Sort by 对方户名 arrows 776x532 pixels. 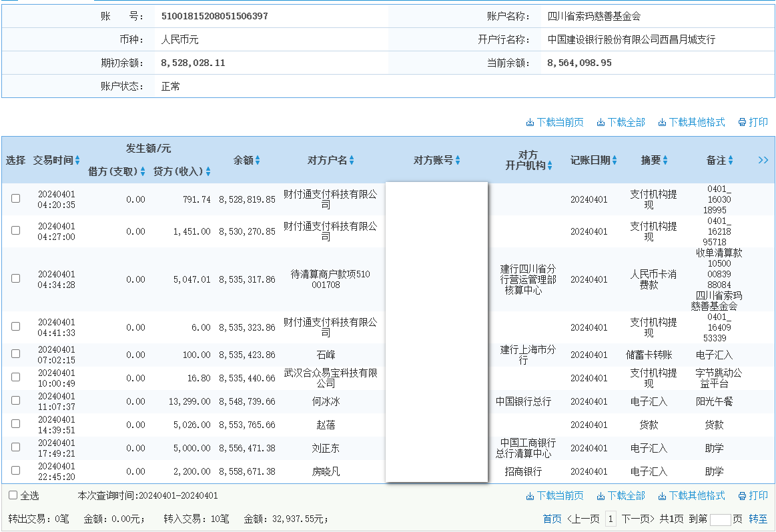point(352,160)
